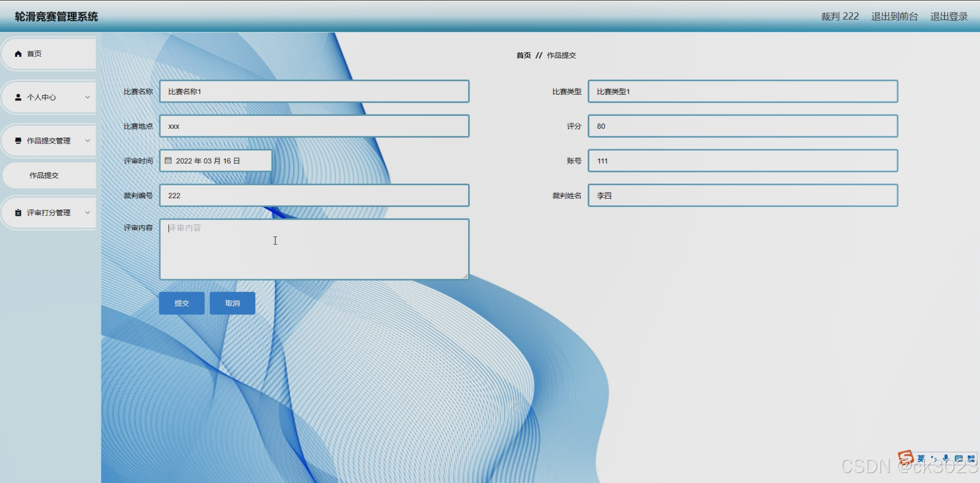Open calendar icon in 评审时间 field
The width and height of the screenshot is (980, 483).
pyautogui.click(x=168, y=161)
